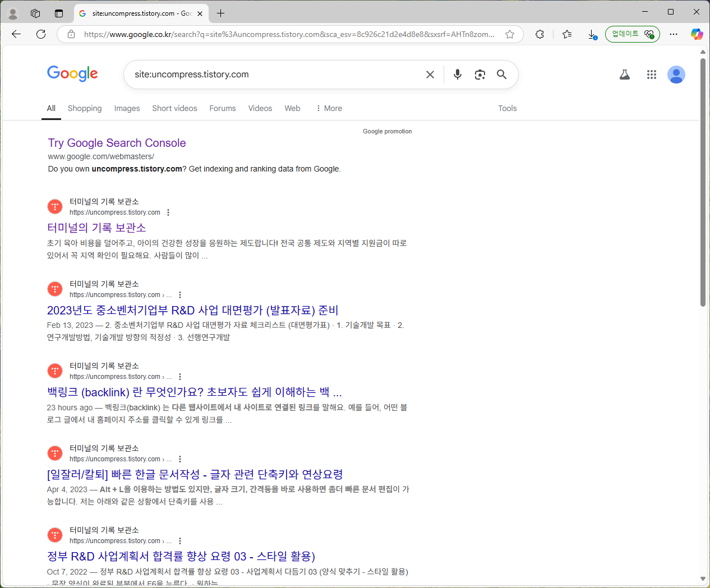Open options menu for 일잘러/칼퇴 result
The image size is (710, 588).
coord(180,459)
